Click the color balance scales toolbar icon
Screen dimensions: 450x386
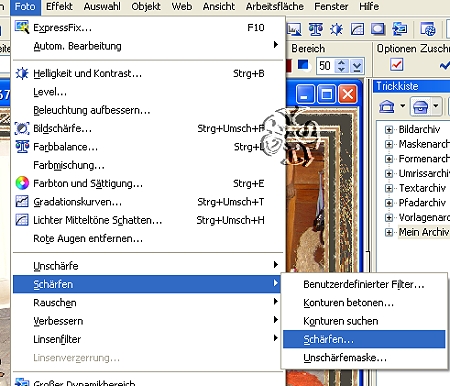[316, 29]
